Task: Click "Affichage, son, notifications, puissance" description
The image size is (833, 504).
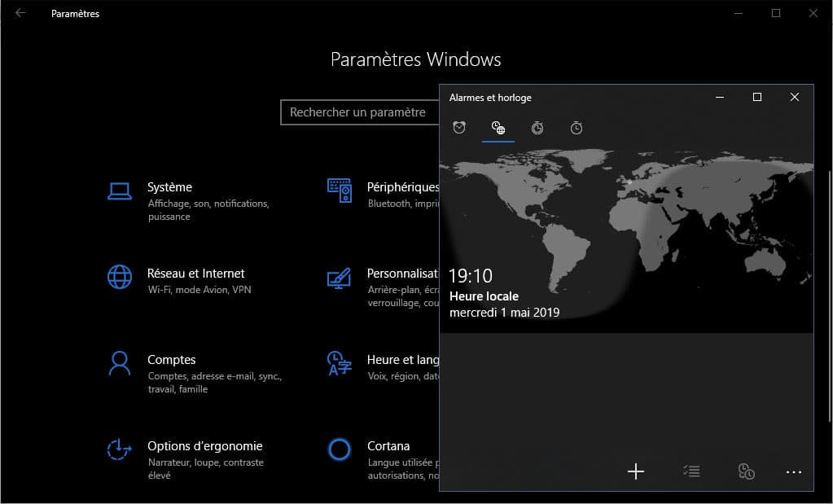Action: [208, 210]
